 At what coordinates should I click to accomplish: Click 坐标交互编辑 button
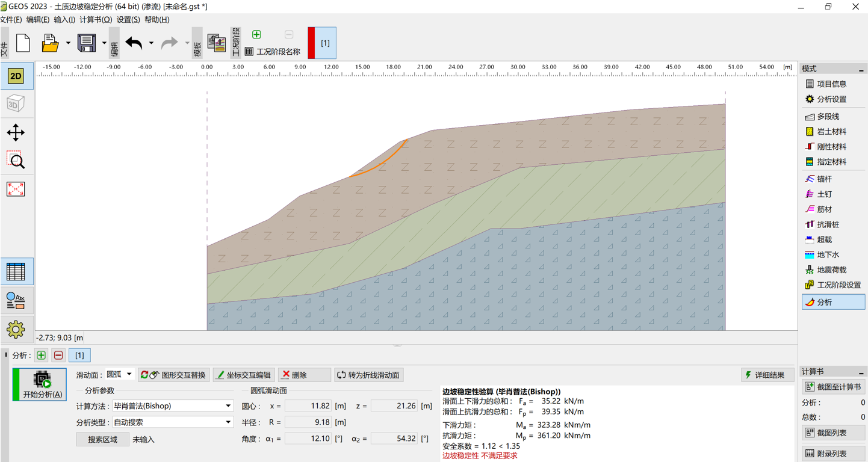pyautogui.click(x=244, y=375)
